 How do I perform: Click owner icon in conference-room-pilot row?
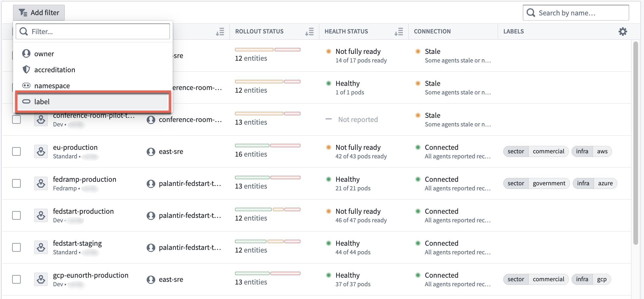pyautogui.click(x=151, y=120)
